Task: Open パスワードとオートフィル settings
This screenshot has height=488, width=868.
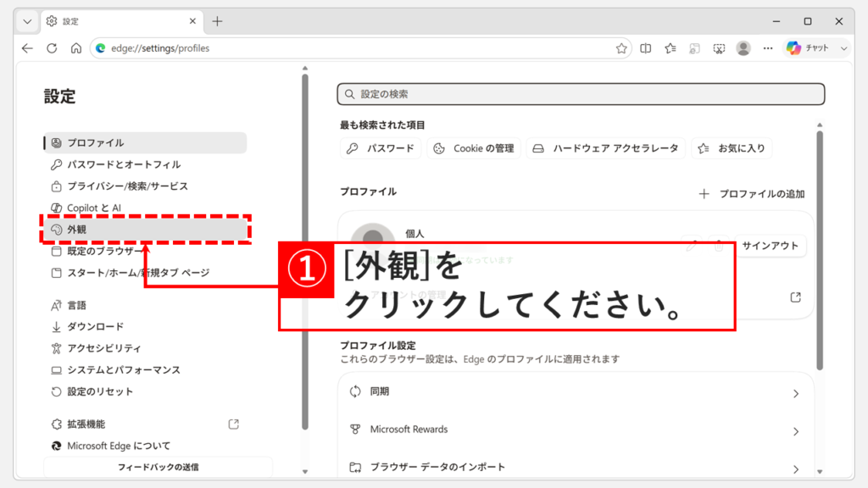Action: tap(146, 164)
